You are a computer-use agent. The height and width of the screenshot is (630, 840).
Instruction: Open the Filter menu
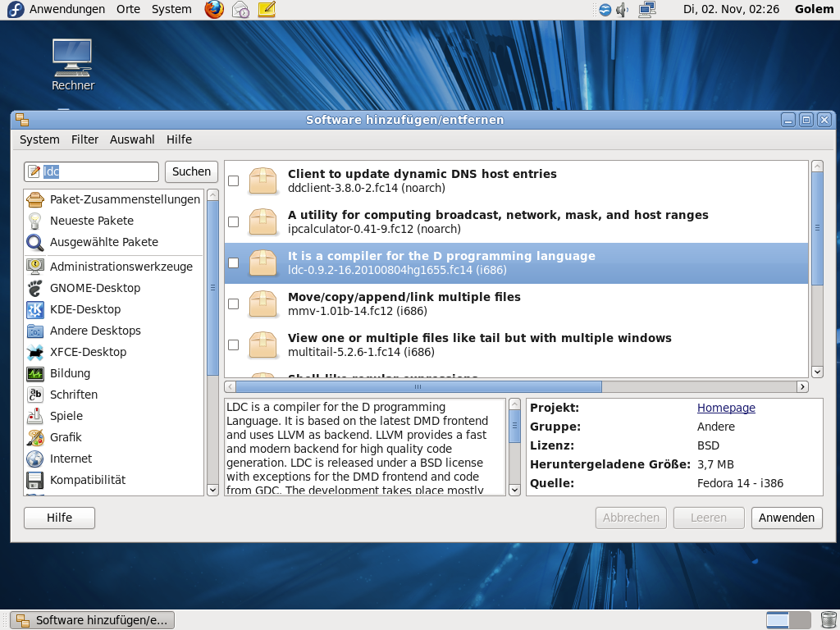[84, 139]
